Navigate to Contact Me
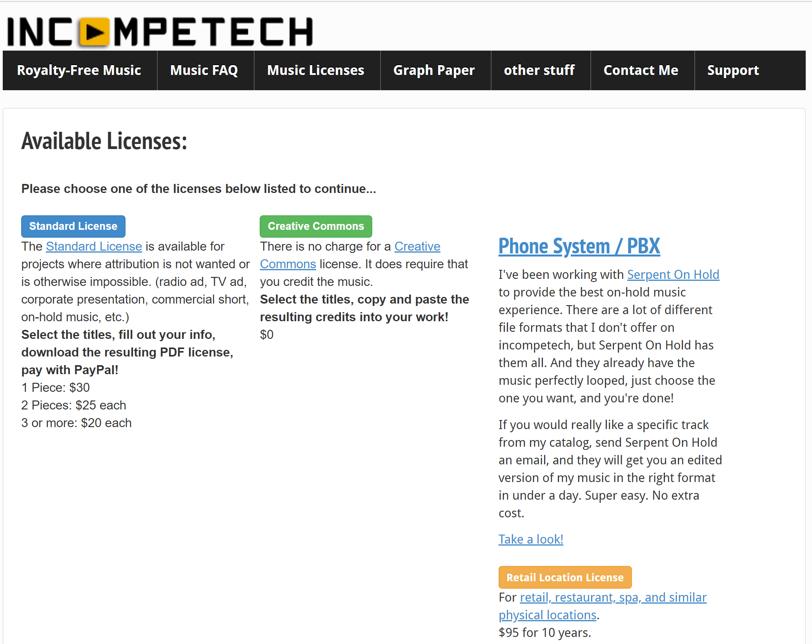 641,70
